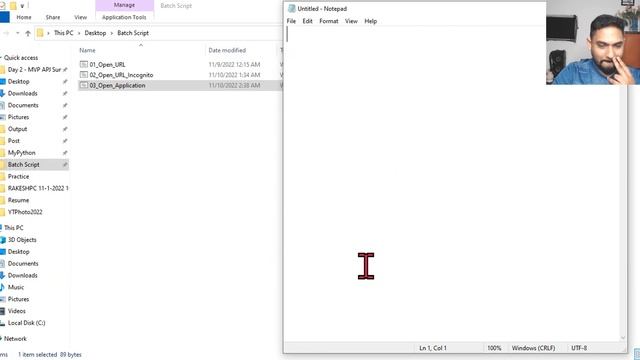Screen dimensions: 640x360
Task: Open Application Tools ribbon tab
Action: tap(124, 17)
